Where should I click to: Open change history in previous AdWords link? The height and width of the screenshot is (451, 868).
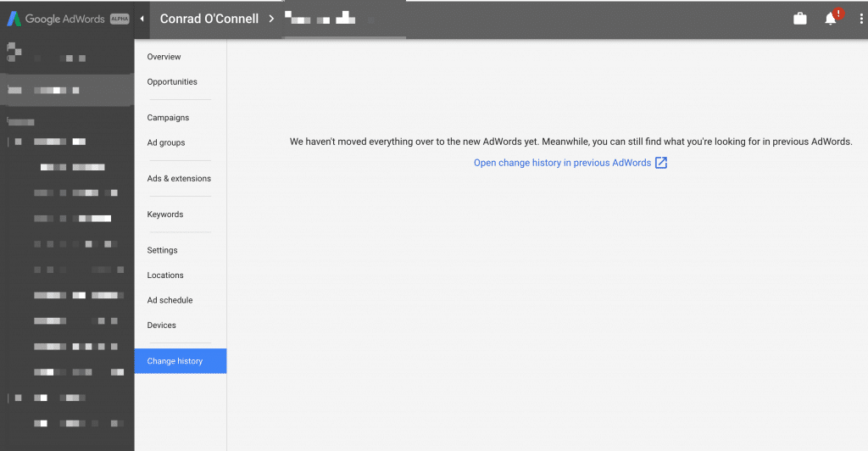point(563,163)
